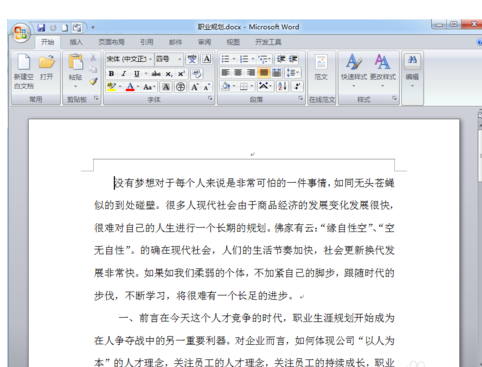Save document using quick access icon
The height and width of the screenshot is (367, 482).
41,28
